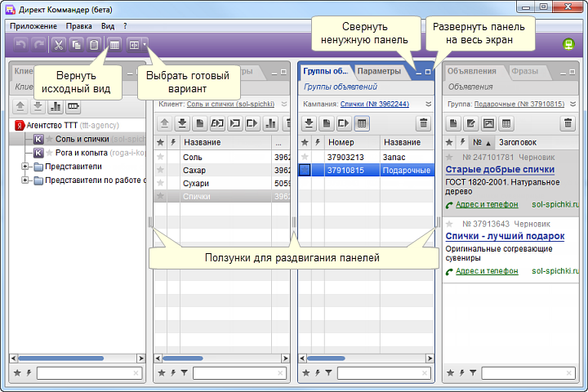The width and height of the screenshot is (588, 392).
Task: Open the ad title Спички - лучший подарок
Action: click(505, 236)
